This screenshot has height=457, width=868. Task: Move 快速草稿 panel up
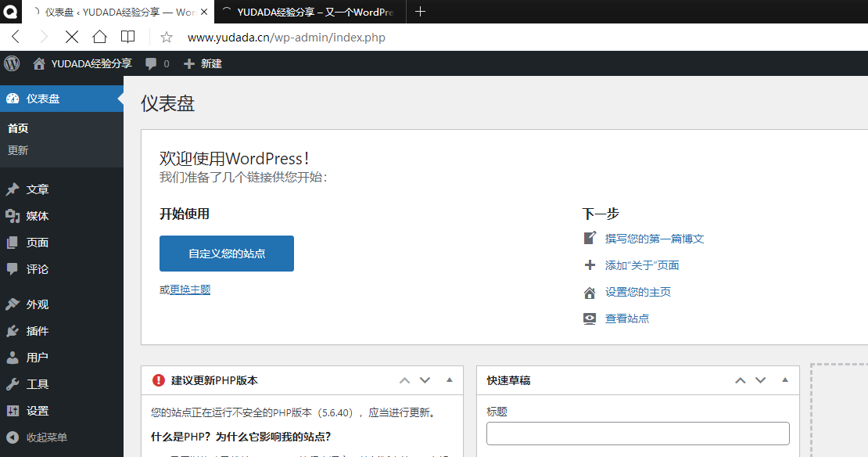(740, 380)
